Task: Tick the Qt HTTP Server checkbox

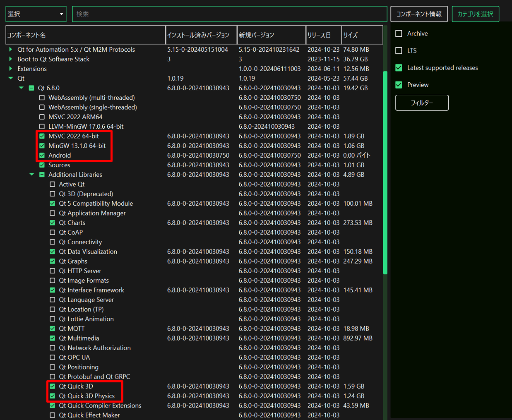Action: tap(52, 271)
